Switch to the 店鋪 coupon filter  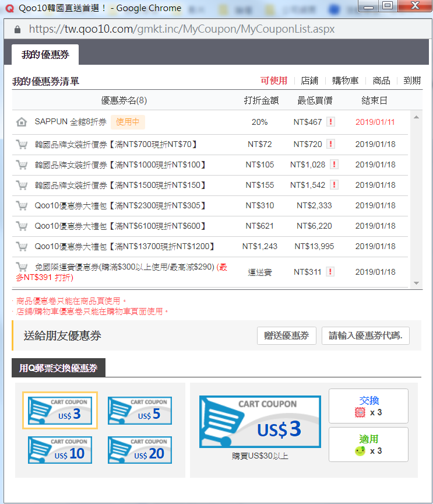309,80
